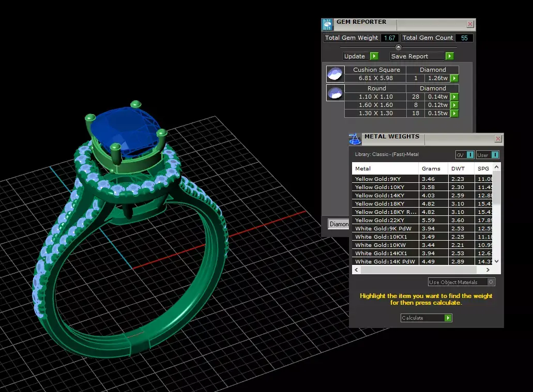
Task: Click the 4.03 grams value
Action: (x=428, y=195)
